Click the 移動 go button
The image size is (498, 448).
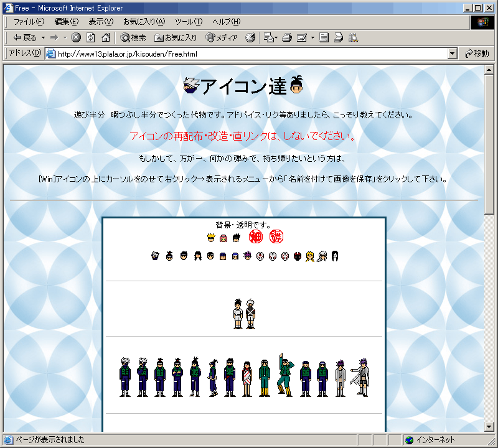(x=477, y=54)
